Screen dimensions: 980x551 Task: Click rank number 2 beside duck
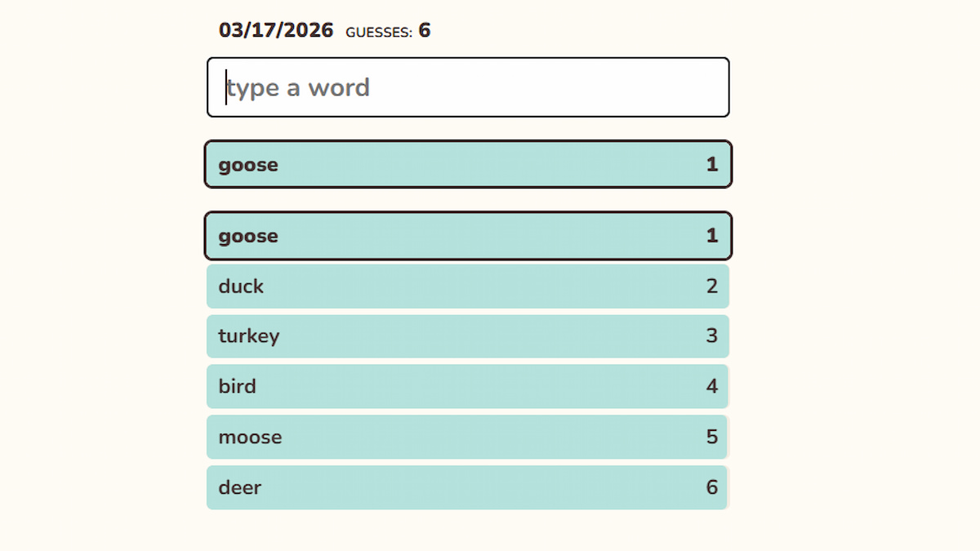712,287
